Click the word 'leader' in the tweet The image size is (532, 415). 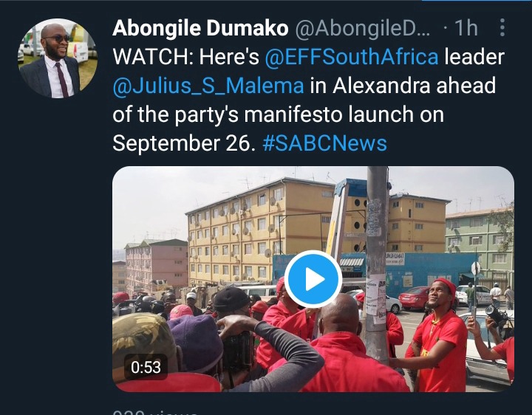point(474,57)
